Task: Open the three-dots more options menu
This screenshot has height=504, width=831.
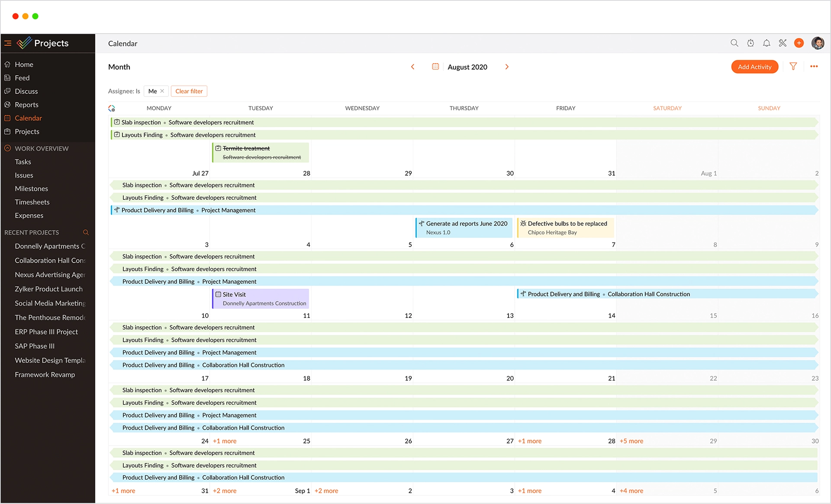Action: [x=814, y=67]
